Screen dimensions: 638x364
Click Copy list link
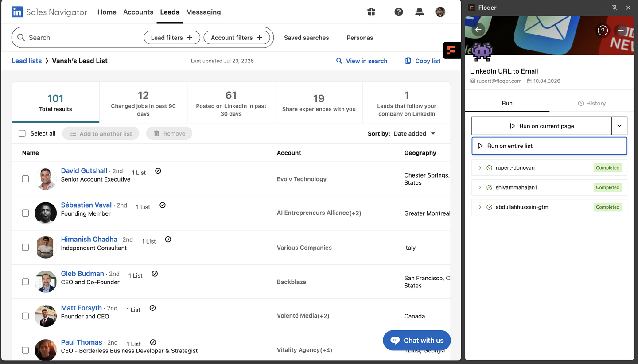click(x=423, y=61)
